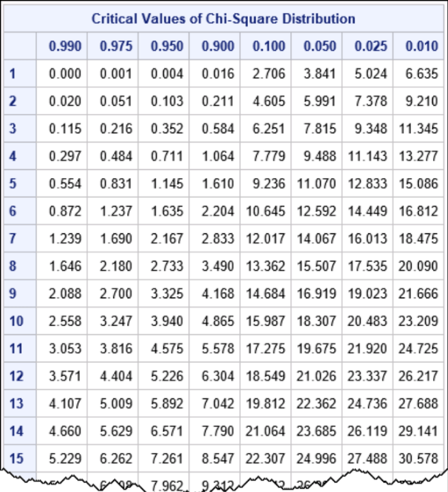
Task: Select cell value 15.507
Action: 316,266
